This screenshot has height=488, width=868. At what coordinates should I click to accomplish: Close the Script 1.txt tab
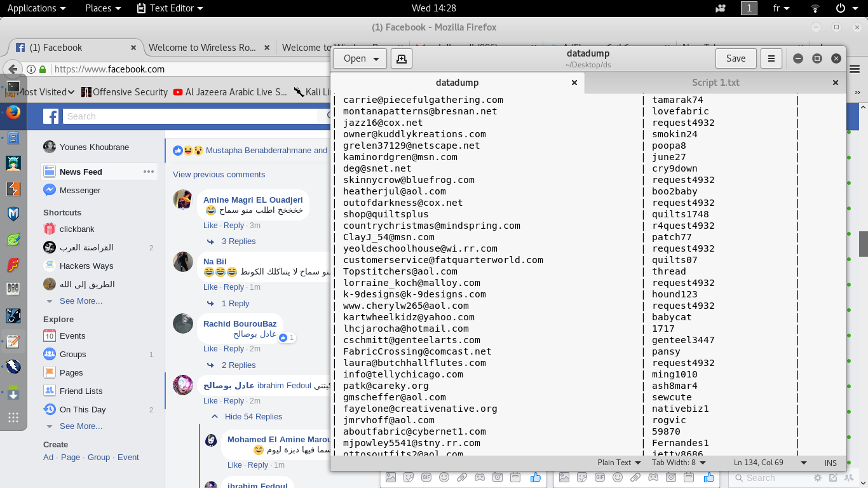(x=836, y=83)
